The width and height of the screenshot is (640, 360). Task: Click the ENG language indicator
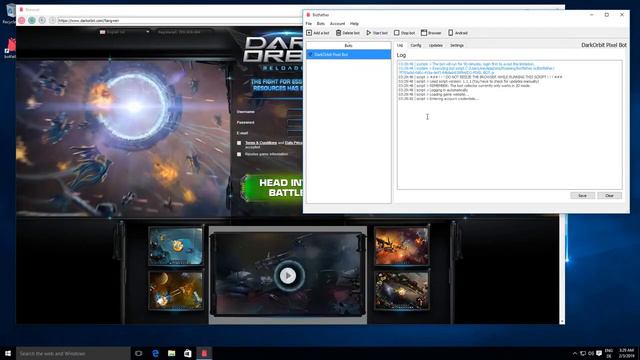pyautogui.click(x=609, y=353)
